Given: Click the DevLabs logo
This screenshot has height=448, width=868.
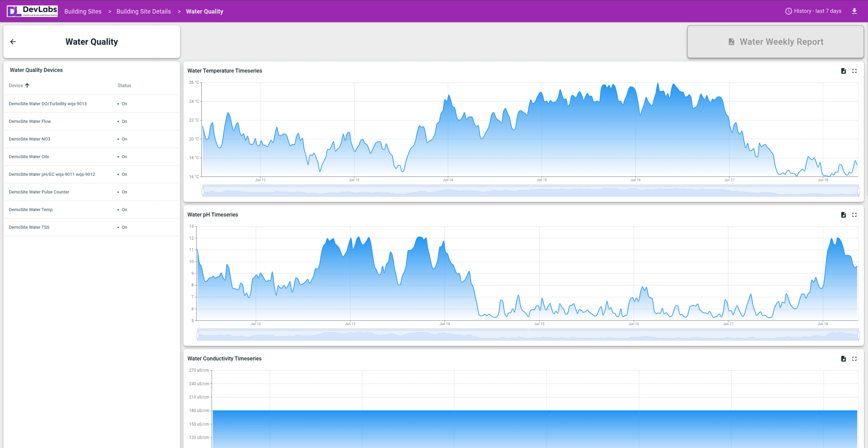Looking at the screenshot, I should coord(32,11).
